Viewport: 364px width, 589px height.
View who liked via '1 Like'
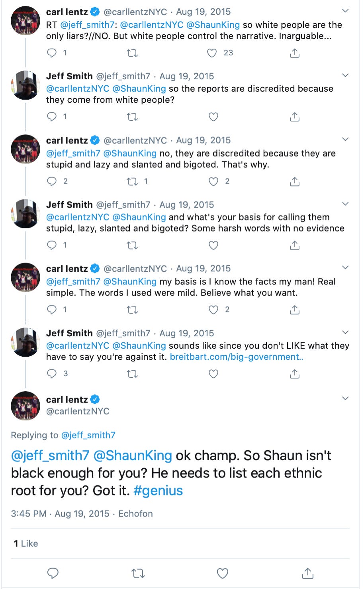(x=26, y=544)
